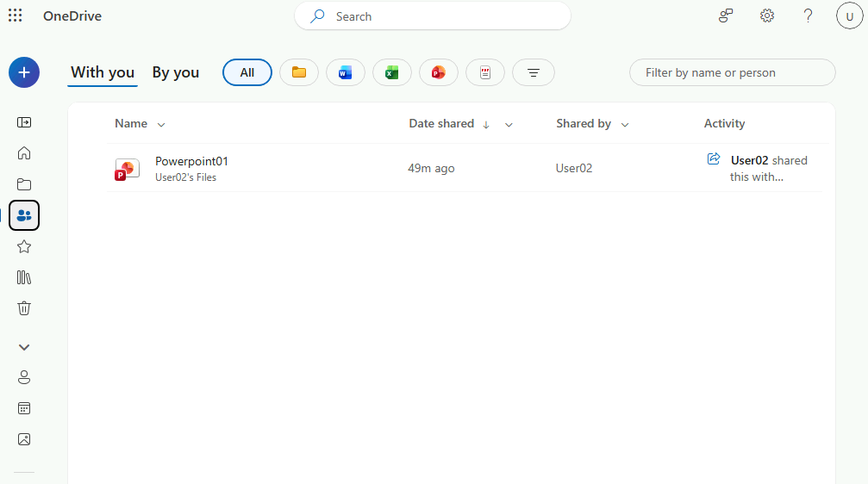Click the search magnifier icon
The height and width of the screenshot is (484, 868).
click(317, 16)
